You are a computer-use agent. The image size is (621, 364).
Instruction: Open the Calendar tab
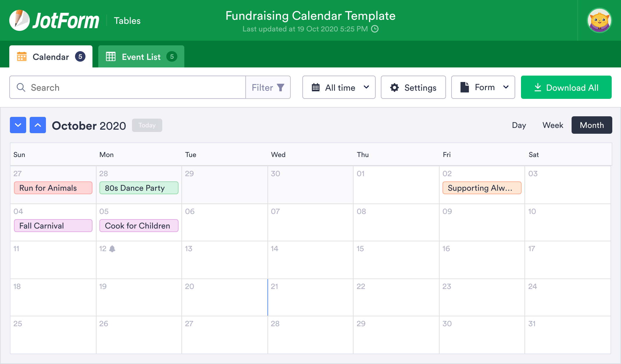click(x=51, y=57)
